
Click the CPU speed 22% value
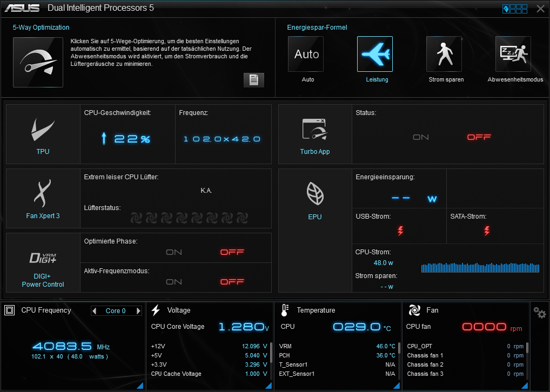tap(125, 139)
